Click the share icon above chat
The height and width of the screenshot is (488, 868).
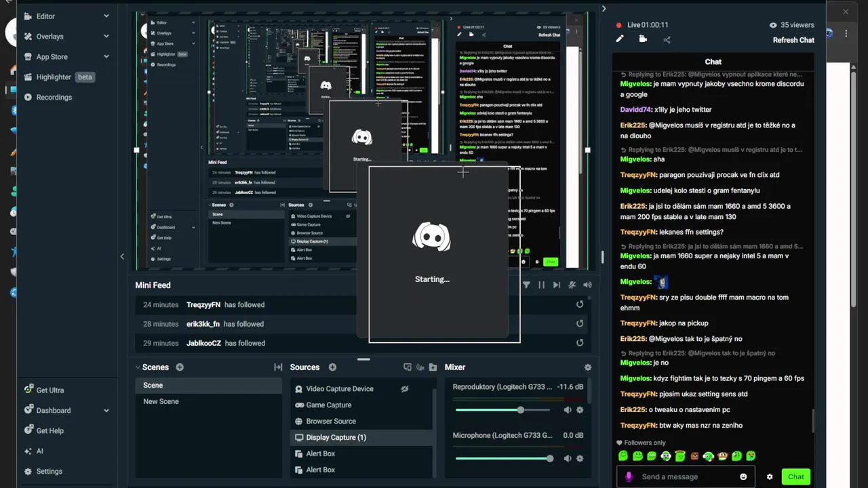(667, 39)
